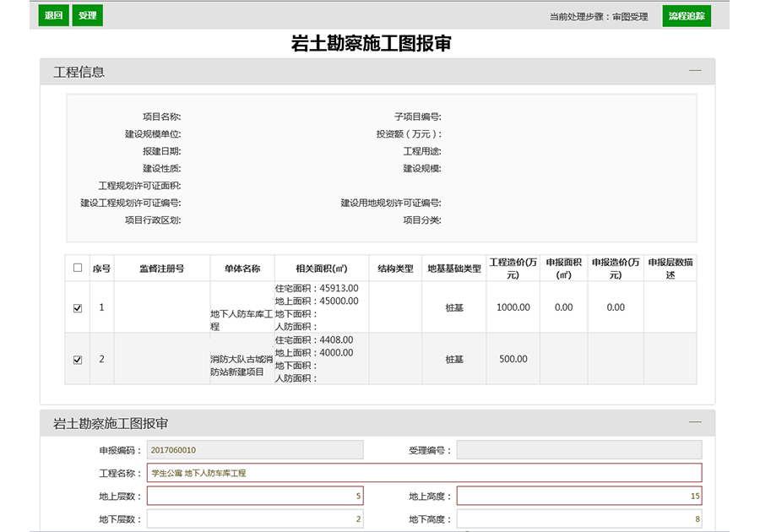Click the 单体名称 column header
Viewport: 760px width, 532px height.
(242, 269)
